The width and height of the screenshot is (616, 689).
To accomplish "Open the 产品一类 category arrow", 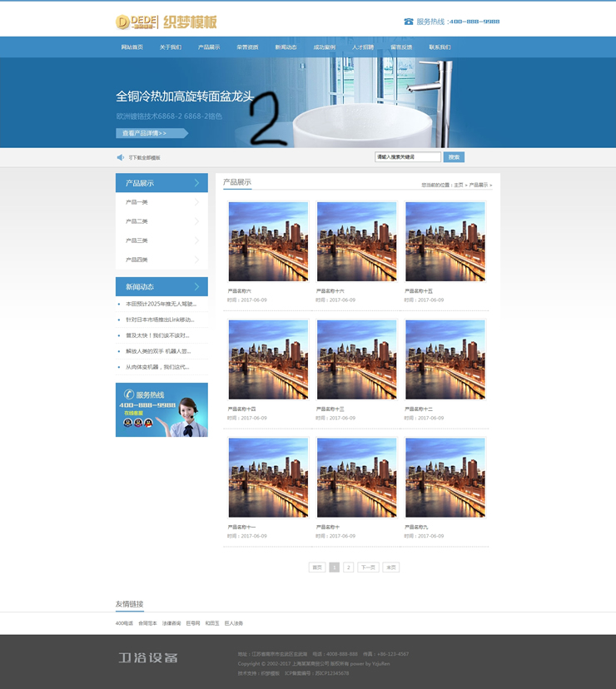I will 196,202.
